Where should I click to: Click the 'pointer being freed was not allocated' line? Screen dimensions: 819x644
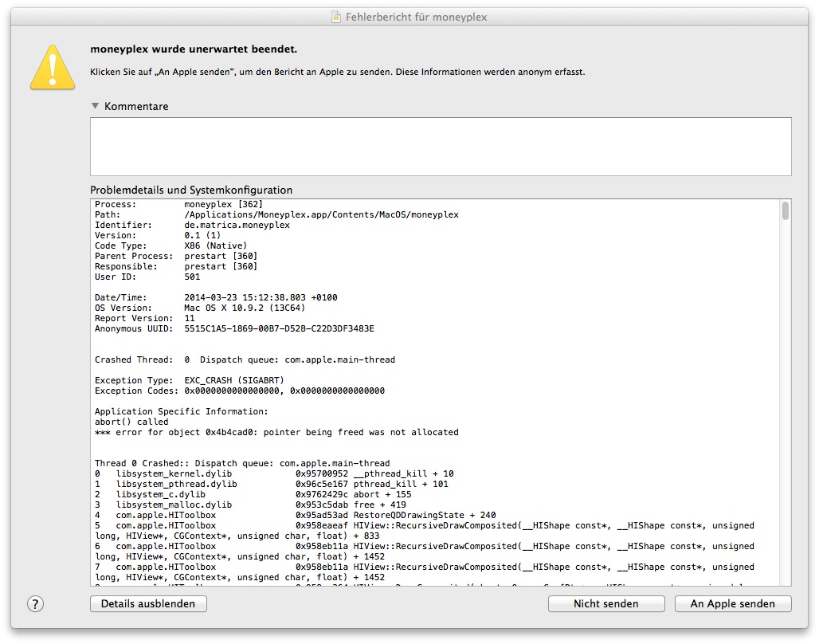click(276, 432)
